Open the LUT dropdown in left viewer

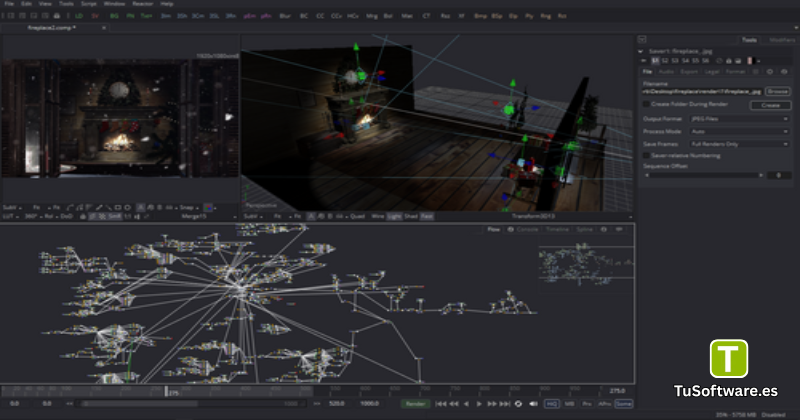pos(9,216)
